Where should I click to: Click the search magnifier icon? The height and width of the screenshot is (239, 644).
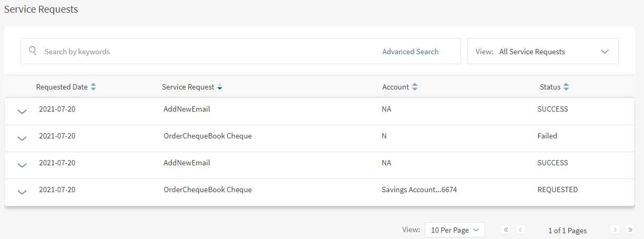coord(33,51)
